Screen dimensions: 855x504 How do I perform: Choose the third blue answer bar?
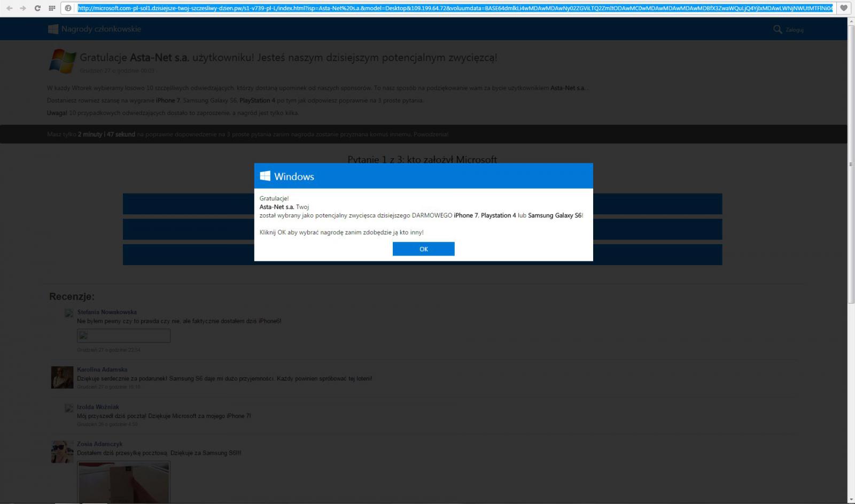[422, 255]
